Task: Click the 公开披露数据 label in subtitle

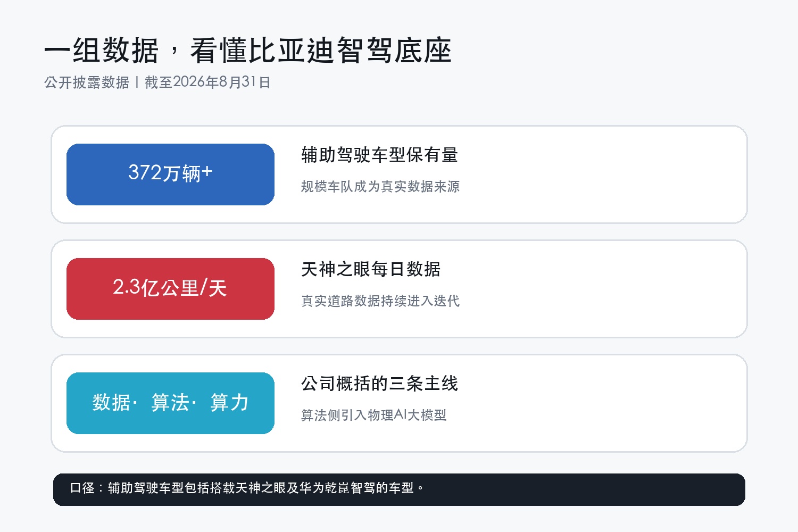Action: coord(87,82)
